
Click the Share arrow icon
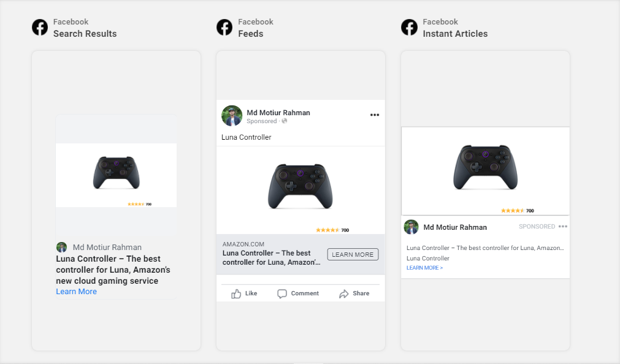(x=343, y=294)
